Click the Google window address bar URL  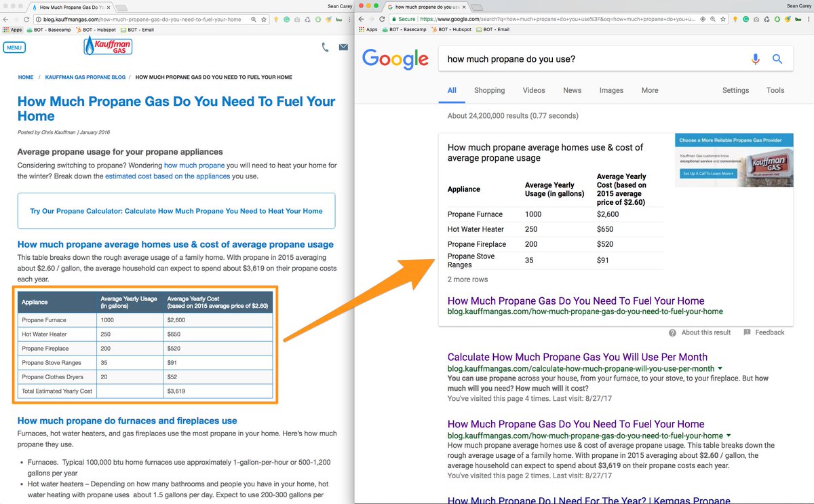[558, 20]
